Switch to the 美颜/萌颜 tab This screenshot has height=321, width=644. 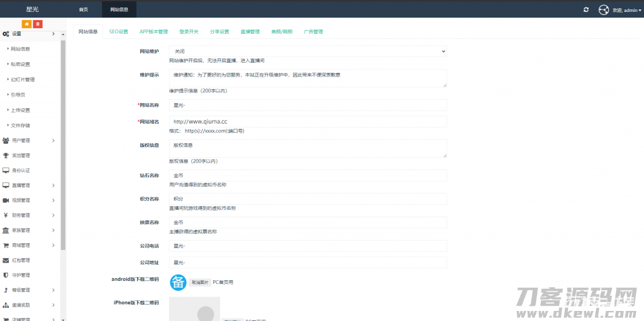point(282,31)
